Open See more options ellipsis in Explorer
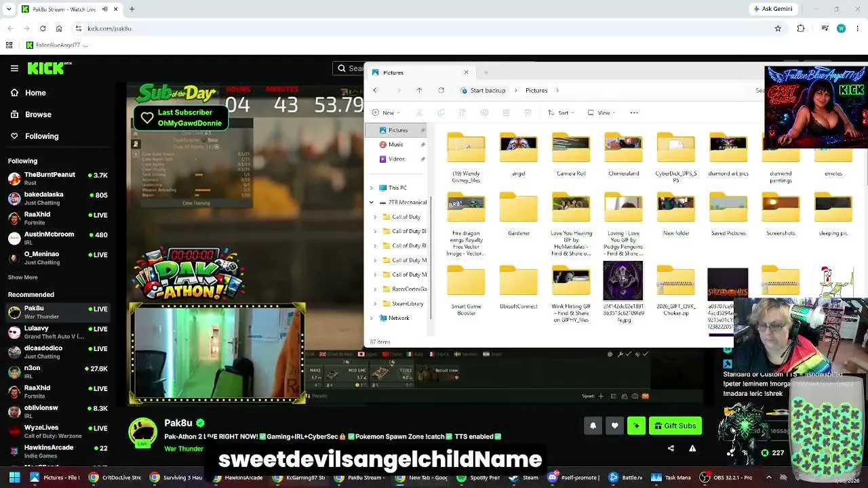This screenshot has width=868, height=488. pyautogui.click(x=634, y=113)
